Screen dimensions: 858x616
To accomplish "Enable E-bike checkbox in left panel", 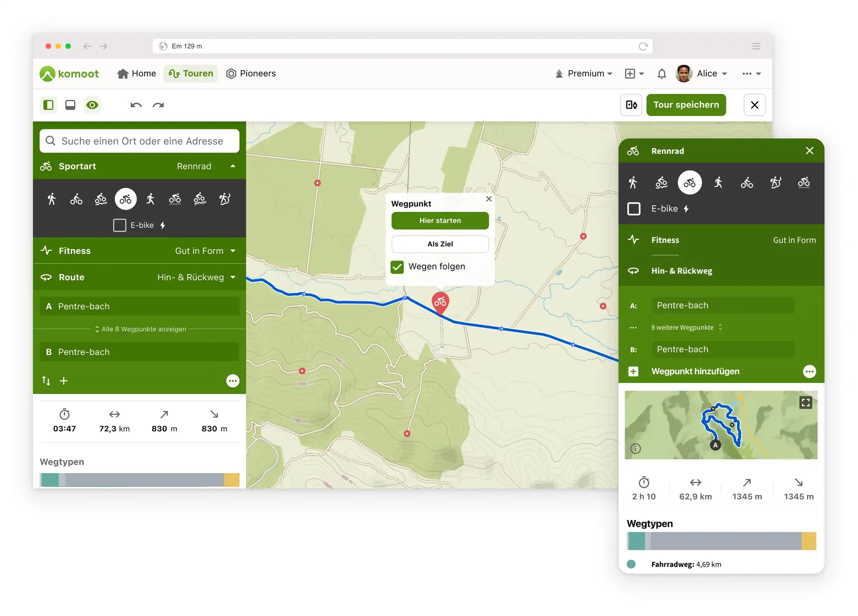I will point(119,225).
